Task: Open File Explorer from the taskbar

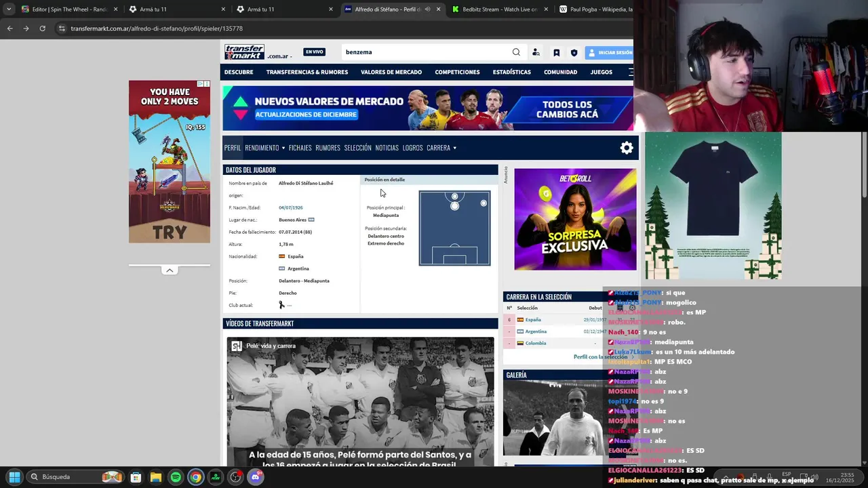Action: click(x=155, y=477)
